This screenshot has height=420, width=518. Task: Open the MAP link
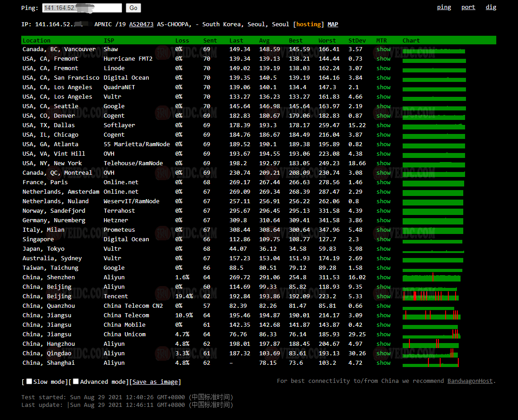[x=333, y=24]
